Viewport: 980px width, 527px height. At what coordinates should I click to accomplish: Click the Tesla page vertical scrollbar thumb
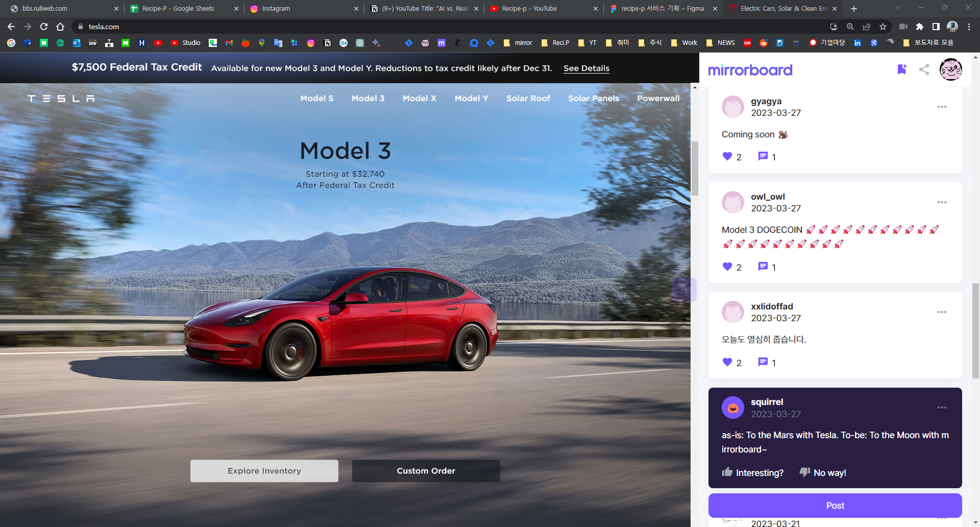[x=695, y=169]
